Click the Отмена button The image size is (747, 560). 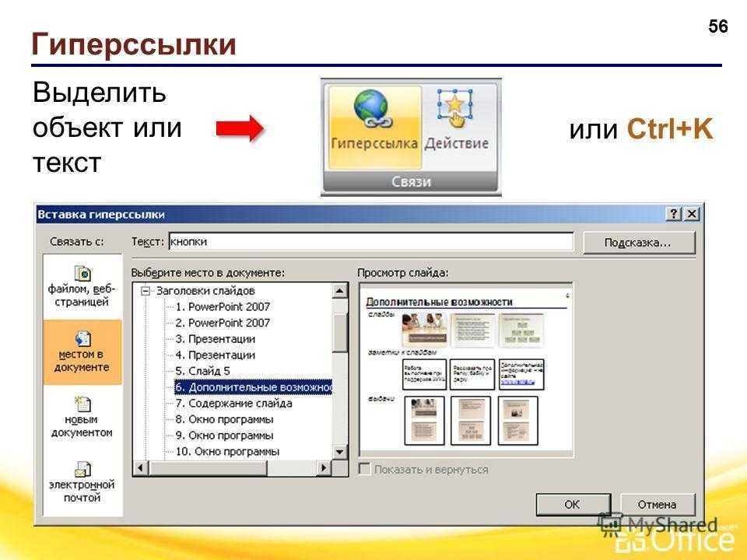[x=657, y=504]
